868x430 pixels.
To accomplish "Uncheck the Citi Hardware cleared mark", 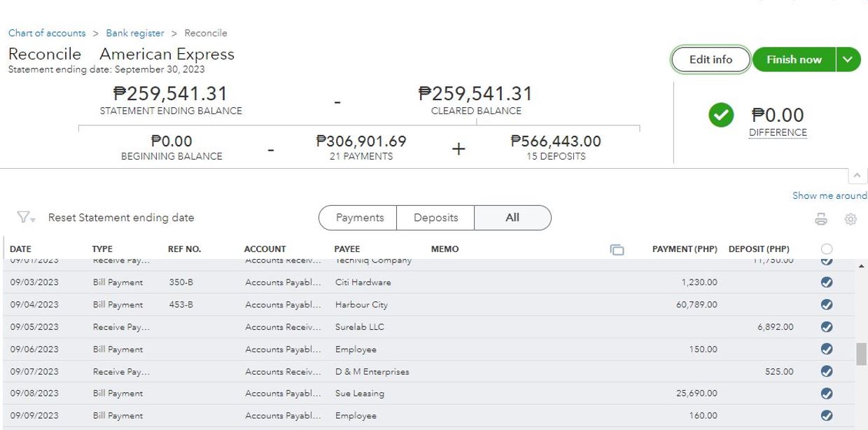I will click(827, 282).
